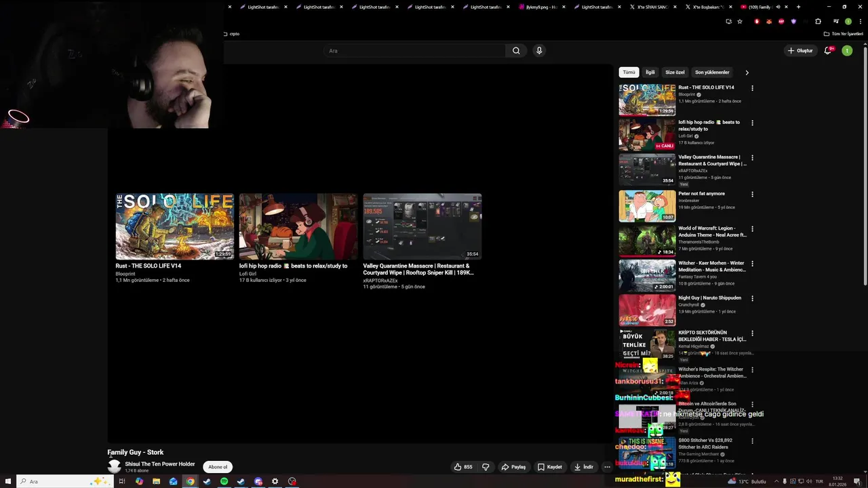The height and width of the screenshot is (488, 868).
Task: Click the 13°C Bulutlu weather widget
Action: click(747, 481)
